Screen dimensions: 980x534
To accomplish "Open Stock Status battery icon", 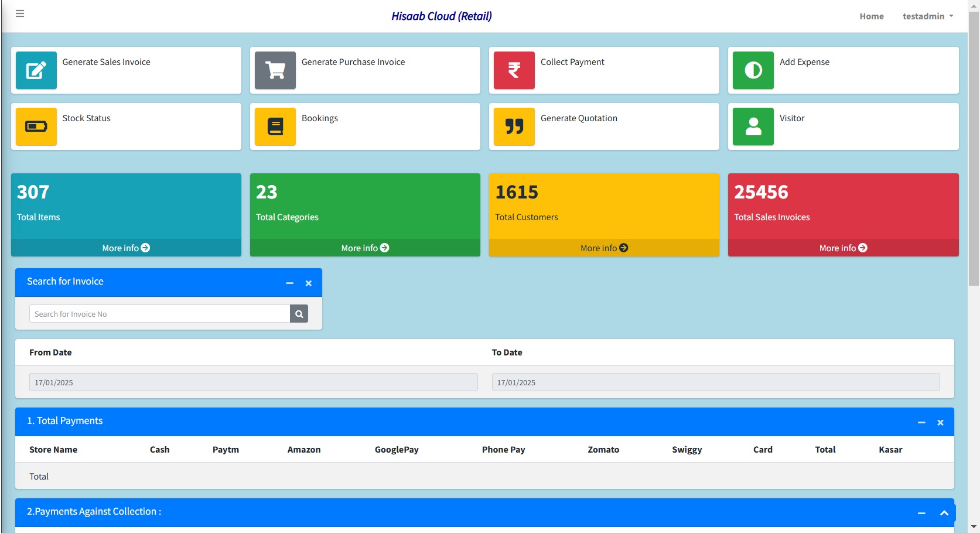I will coord(36,126).
